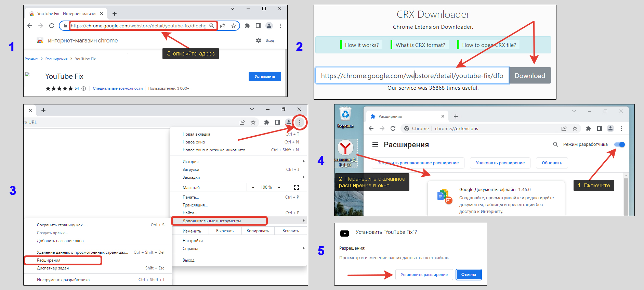Bookmark YouTube Fix page with star icon
This screenshot has width=644, height=290.
point(234,26)
